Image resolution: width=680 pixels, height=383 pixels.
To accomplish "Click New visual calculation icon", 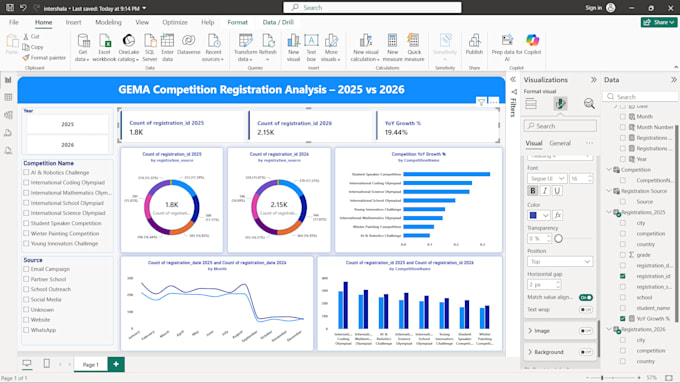I will [x=365, y=41].
